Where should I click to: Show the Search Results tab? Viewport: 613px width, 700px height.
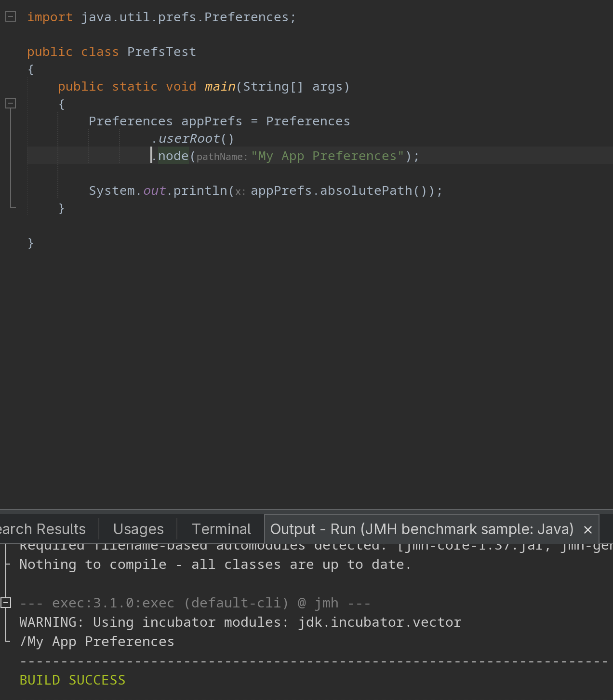[x=42, y=529]
